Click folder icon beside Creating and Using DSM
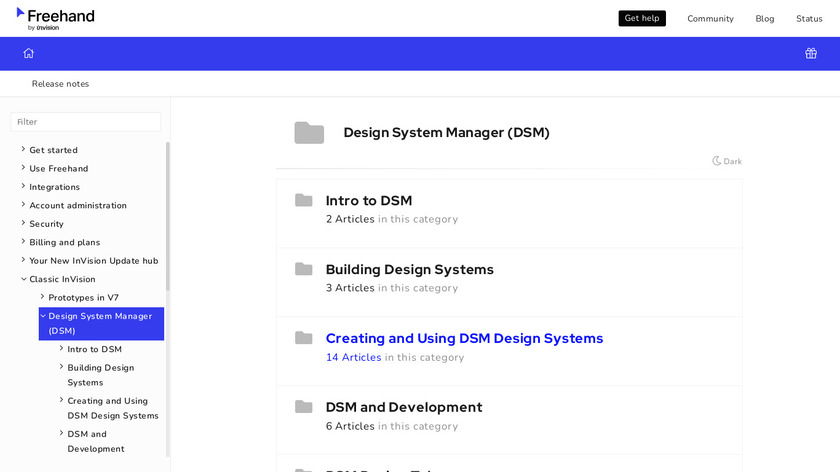Image resolution: width=840 pixels, height=472 pixels. (x=304, y=339)
